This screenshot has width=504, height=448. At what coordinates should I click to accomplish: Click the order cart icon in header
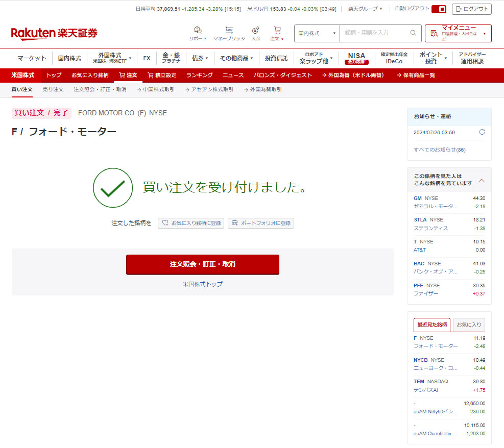pyautogui.click(x=277, y=31)
